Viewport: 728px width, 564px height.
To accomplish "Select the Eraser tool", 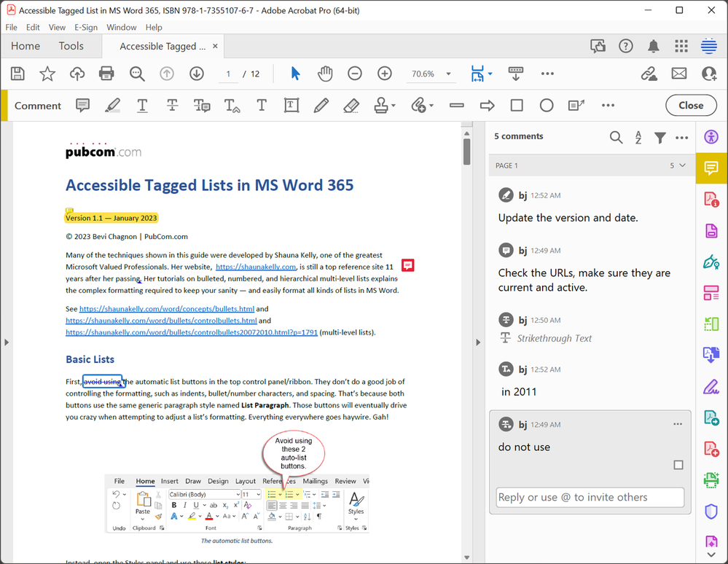I will tap(351, 106).
